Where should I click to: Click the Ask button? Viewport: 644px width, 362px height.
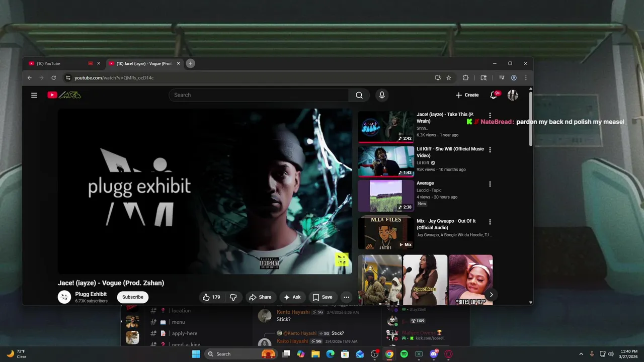tap(292, 297)
